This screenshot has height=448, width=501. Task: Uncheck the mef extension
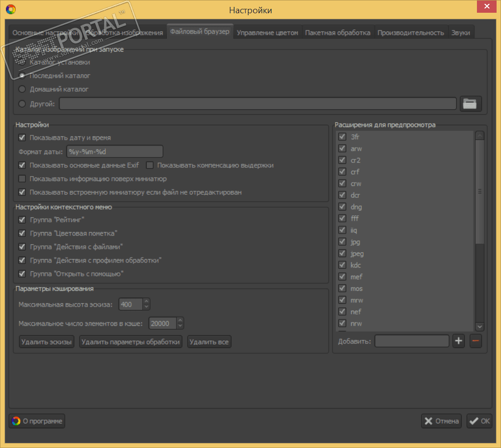pyautogui.click(x=342, y=276)
